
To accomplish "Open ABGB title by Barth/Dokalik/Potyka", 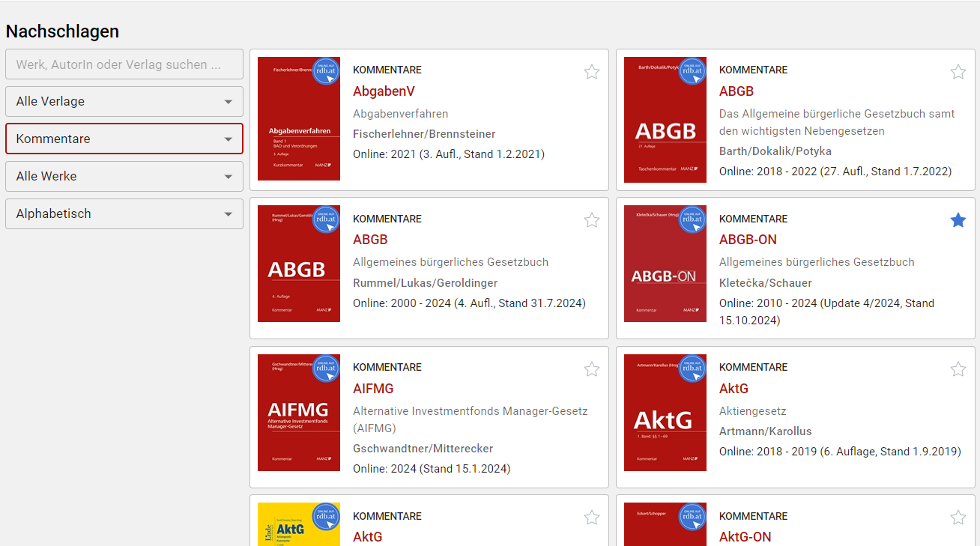I will pos(736,91).
